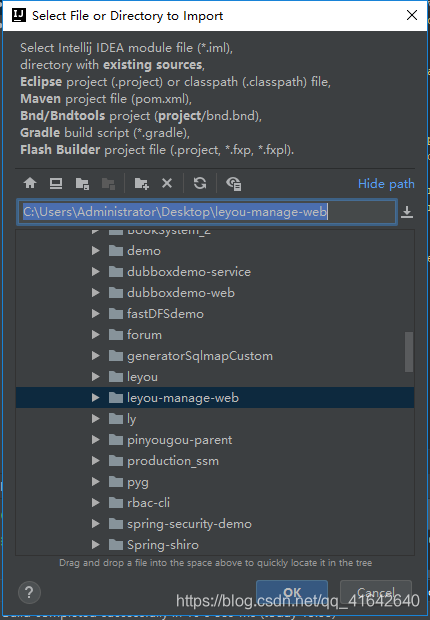The width and height of the screenshot is (430, 620).
Task: Expand the leyou folder arrow
Action: pyautogui.click(x=95, y=376)
